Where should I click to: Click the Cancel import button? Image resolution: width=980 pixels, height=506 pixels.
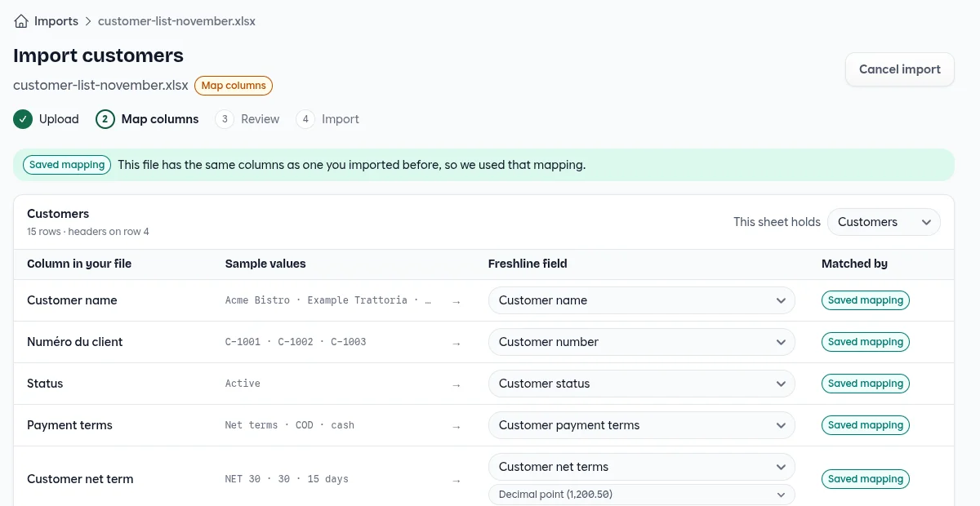point(900,69)
